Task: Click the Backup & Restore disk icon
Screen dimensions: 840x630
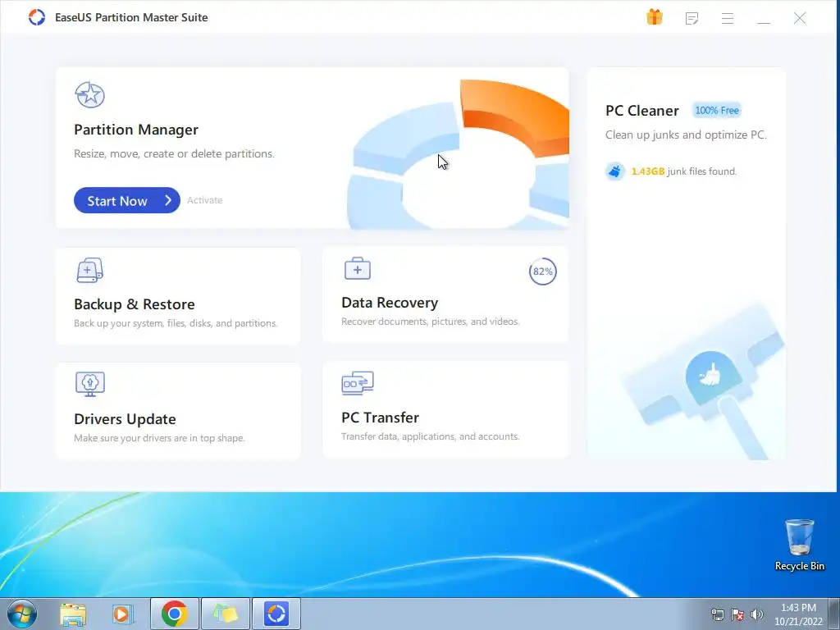Action: coord(89,270)
